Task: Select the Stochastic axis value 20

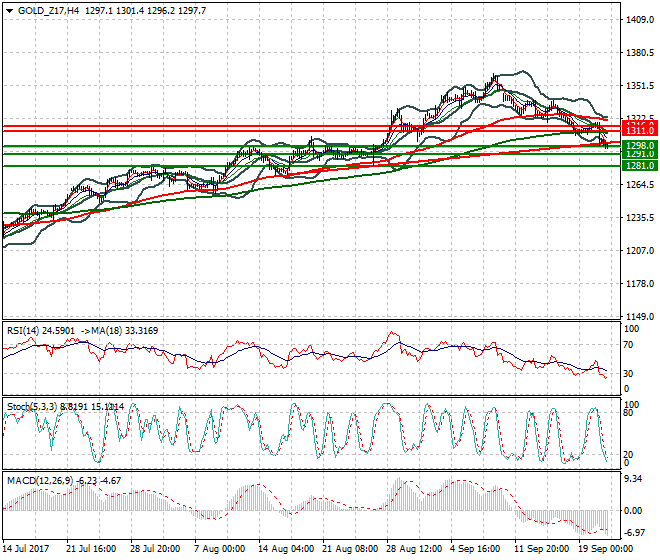Action: coord(628,454)
